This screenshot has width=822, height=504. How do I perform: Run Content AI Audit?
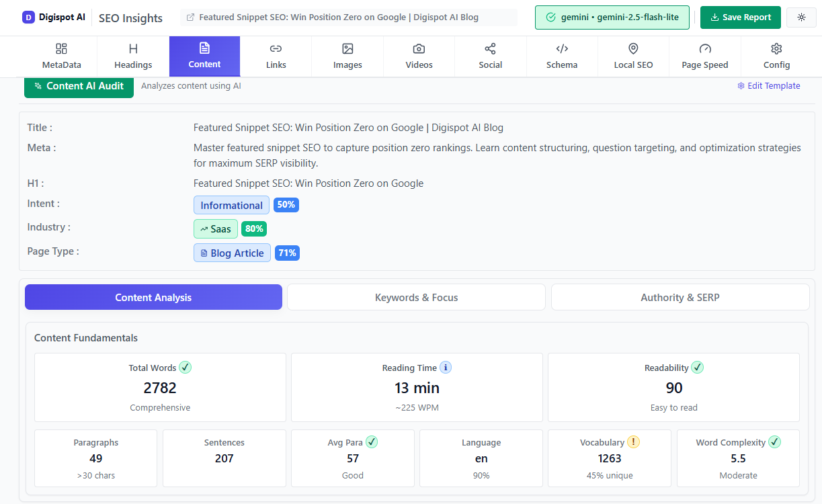point(79,87)
